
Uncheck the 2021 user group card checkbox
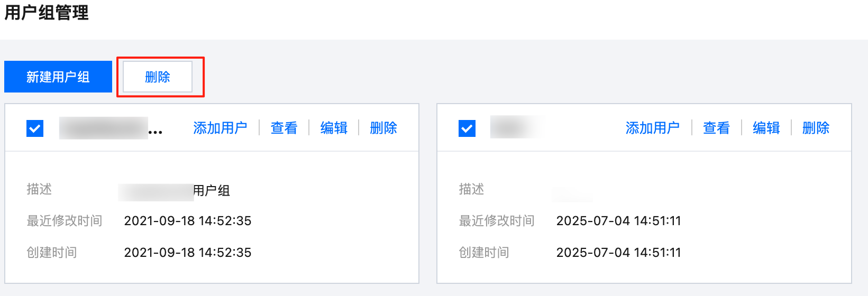35,128
